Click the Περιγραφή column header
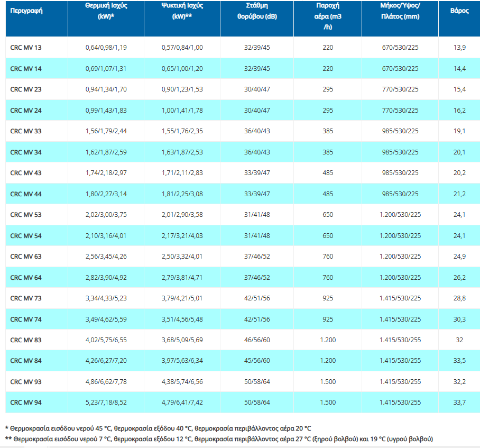 (x=22, y=11)
